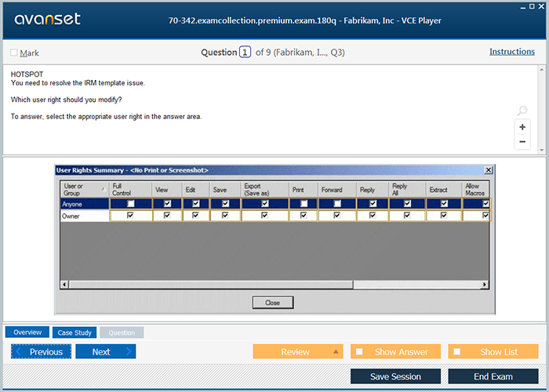Toggle Reply checkbox for Anyone
Viewport: 549px width, 392px height.
373,203
